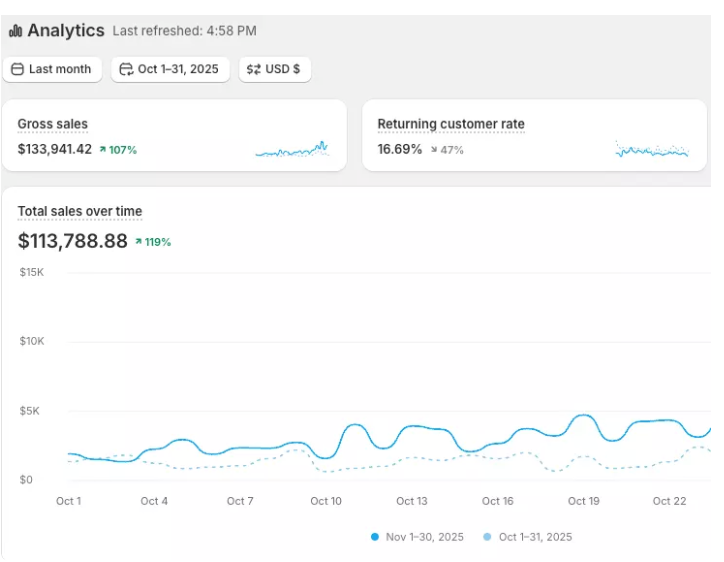The image size is (724, 562).
Task: Open the Gross sales metric title
Action: (x=53, y=124)
